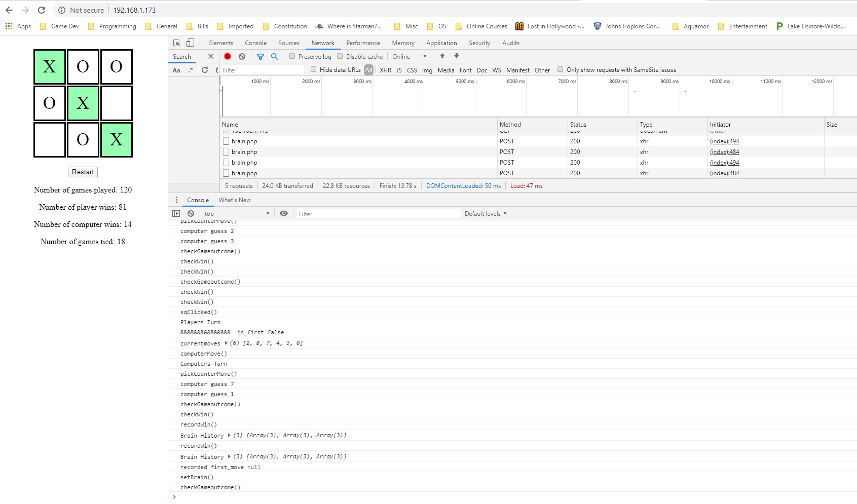Click the inspect element picker icon
The height and width of the screenshot is (504, 857).
(x=176, y=43)
